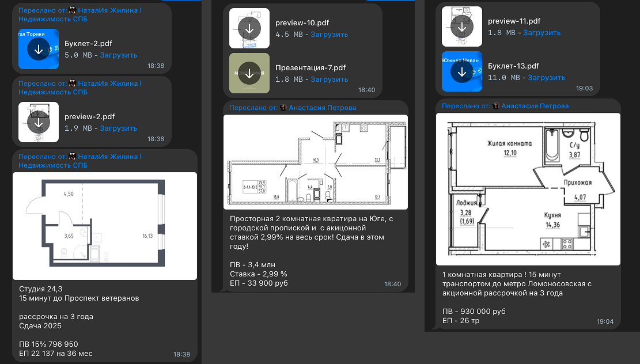This screenshot has width=640, height=364.
Task: Click Загрузить link for Буклет-2.pdf
Action: point(118,55)
